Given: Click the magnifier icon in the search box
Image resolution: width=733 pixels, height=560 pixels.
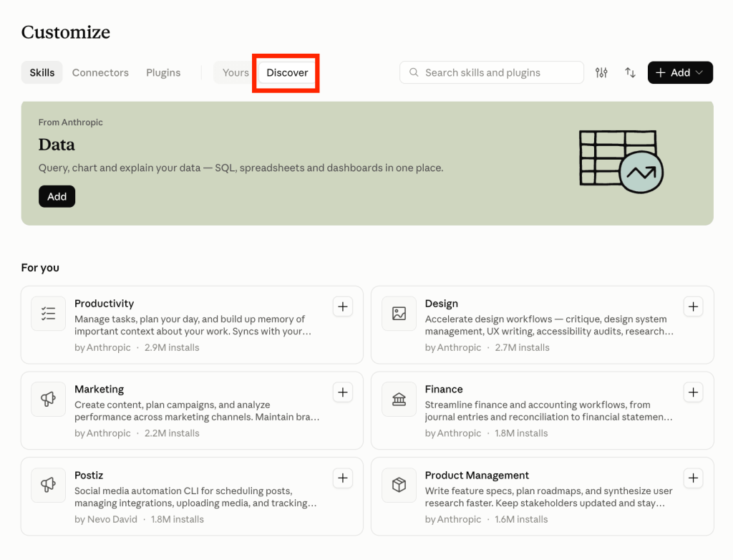Looking at the screenshot, I should click(x=414, y=72).
